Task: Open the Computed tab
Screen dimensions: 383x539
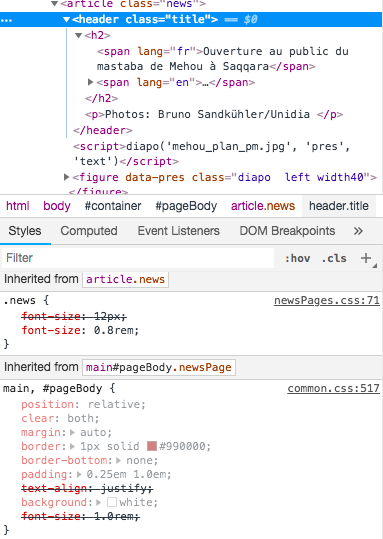Action: click(x=89, y=231)
